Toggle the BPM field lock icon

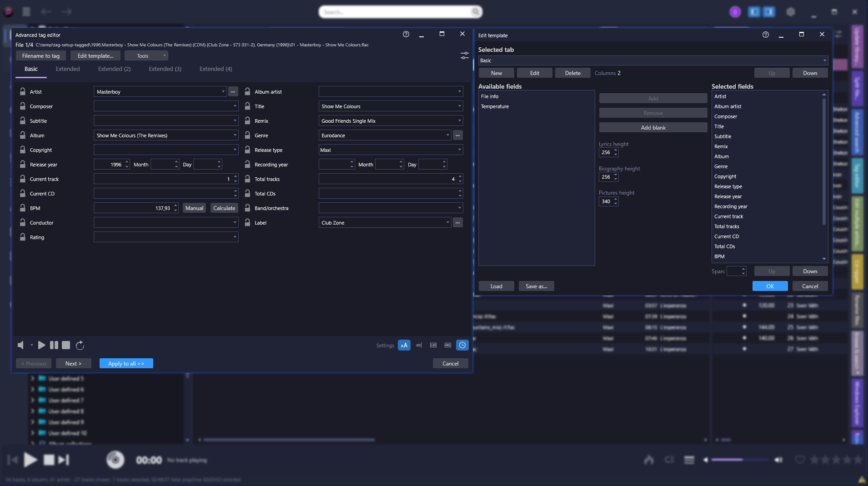[x=23, y=208]
